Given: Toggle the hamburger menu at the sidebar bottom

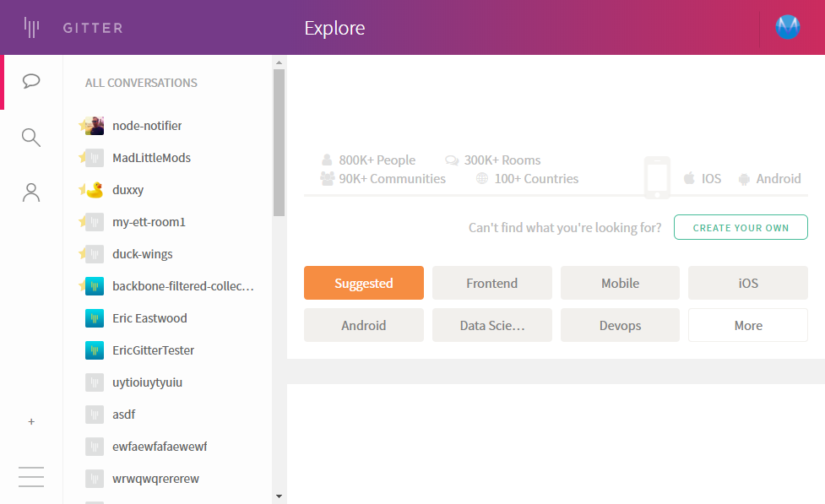Looking at the screenshot, I should click(x=31, y=477).
